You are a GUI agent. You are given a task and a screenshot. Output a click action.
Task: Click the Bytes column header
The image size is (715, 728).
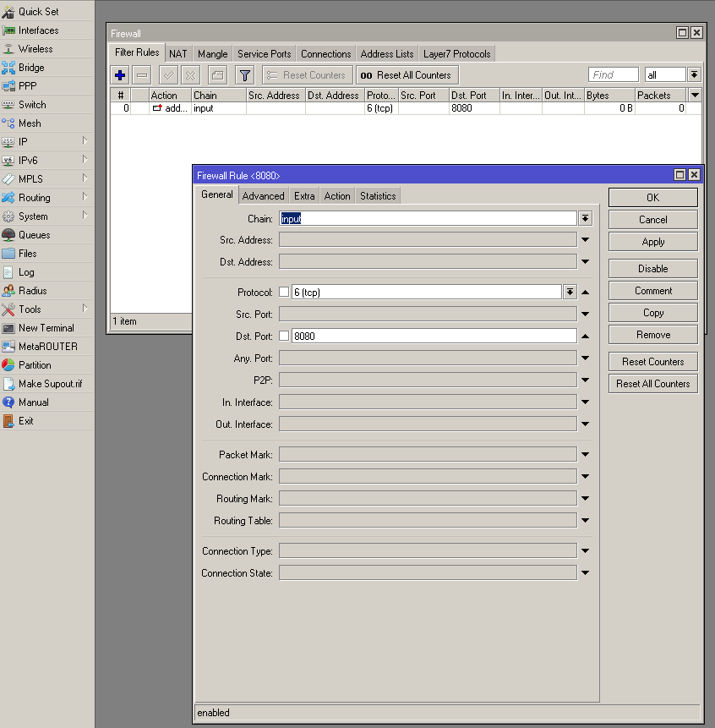609,96
